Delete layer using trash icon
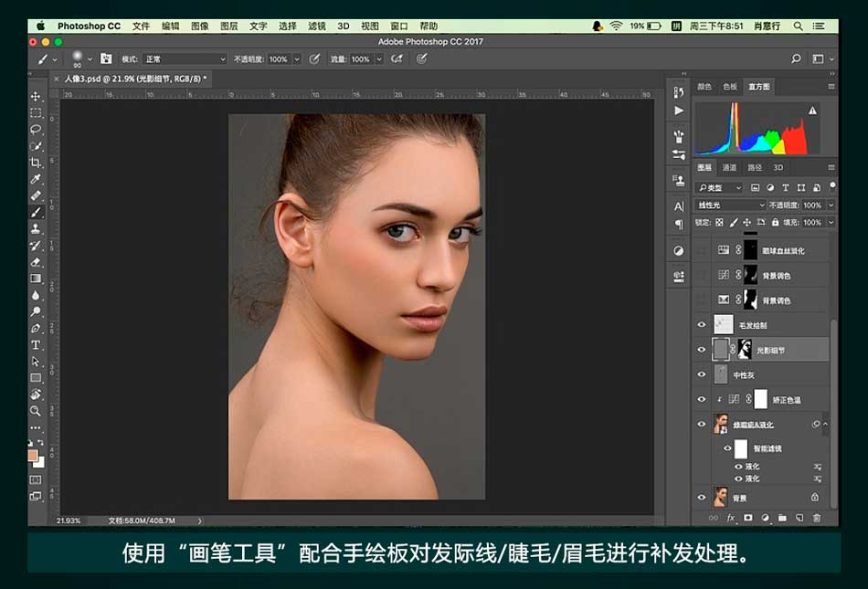The width and height of the screenshot is (868, 589). pos(816,518)
